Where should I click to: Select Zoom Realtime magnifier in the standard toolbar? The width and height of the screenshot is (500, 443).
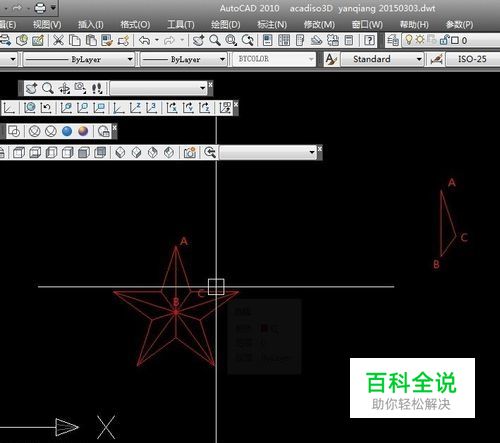215,41
